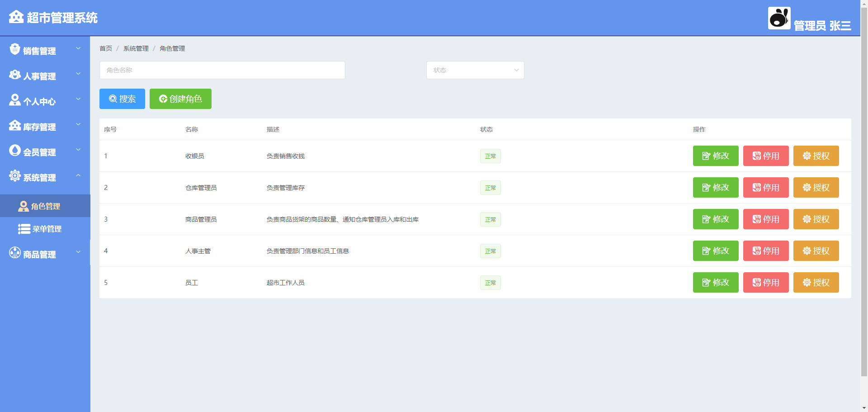Image resolution: width=868 pixels, height=412 pixels.
Task: Open 个人中心 in the sidebar
Action: 45,100
